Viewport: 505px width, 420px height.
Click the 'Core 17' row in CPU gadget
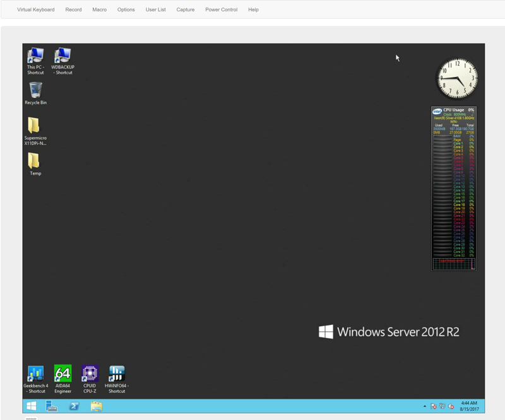coord(454,201)
